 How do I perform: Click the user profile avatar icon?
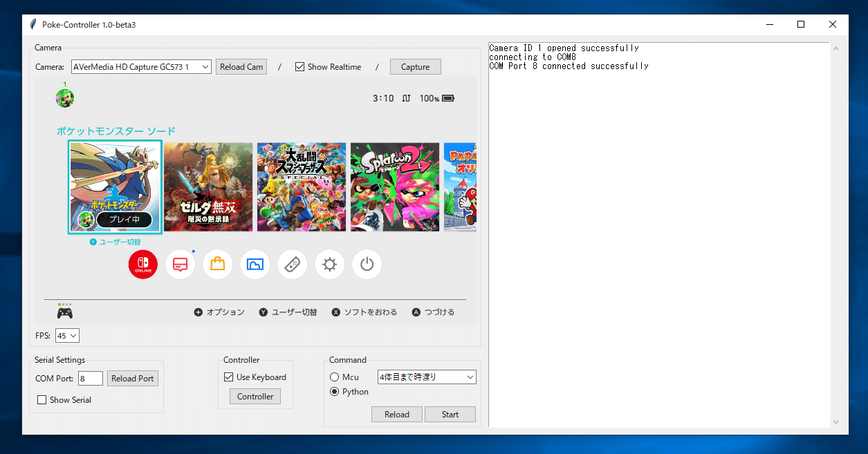tap(64, 97)
